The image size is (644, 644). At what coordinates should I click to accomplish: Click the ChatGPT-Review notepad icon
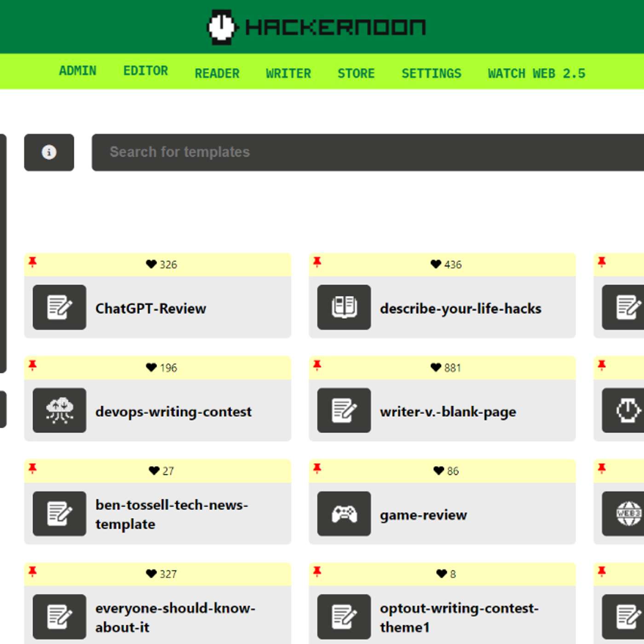coord(59,307)
